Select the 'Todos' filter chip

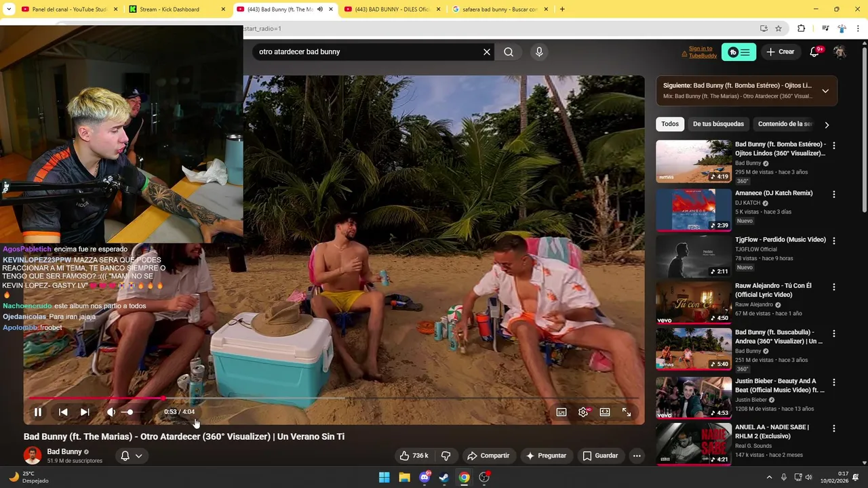pos(670,124)
